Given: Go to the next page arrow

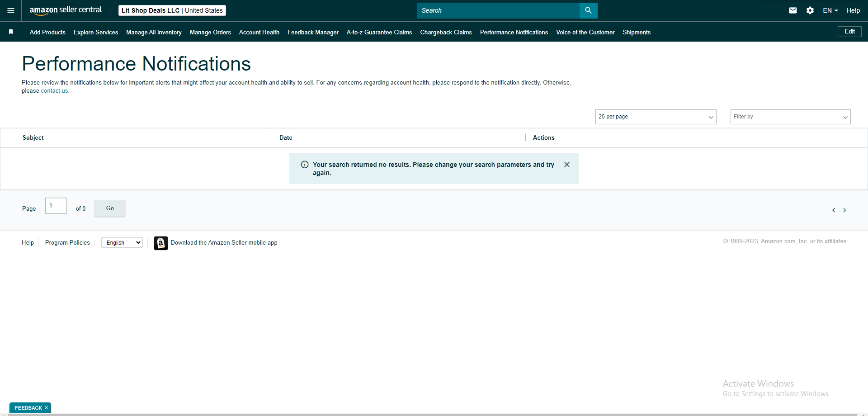Looking at the screenshot, I should (844, 210).
